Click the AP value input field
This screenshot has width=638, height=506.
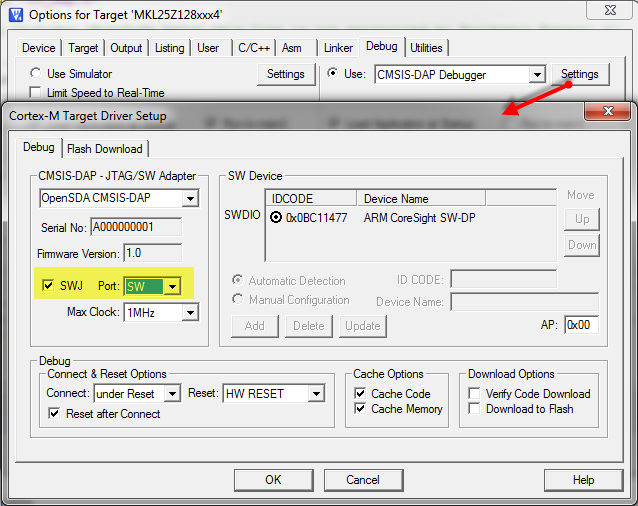[579, 325]
